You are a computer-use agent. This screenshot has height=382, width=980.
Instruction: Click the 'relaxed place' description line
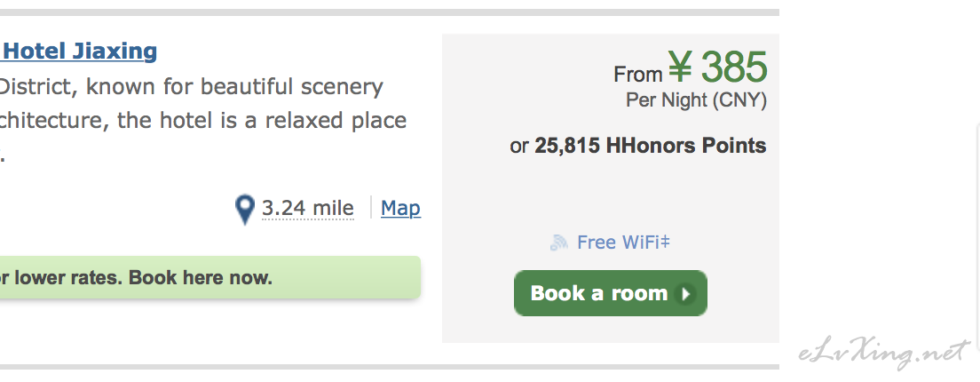click(x=203, y=119)
